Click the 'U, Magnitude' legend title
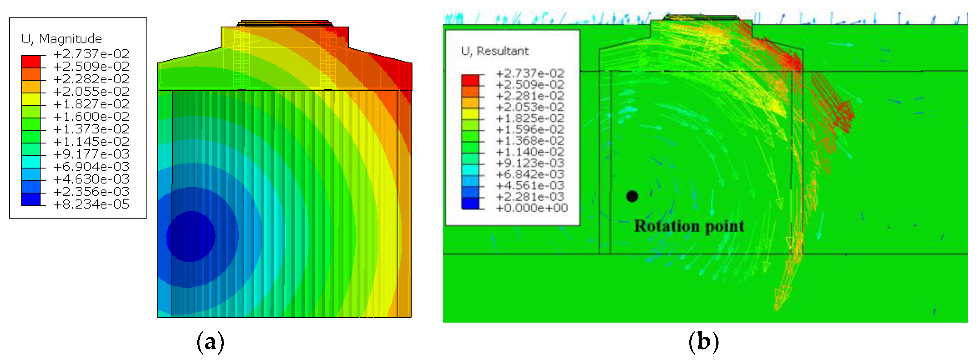The image size is (980, 363). [x=62, y=39]
